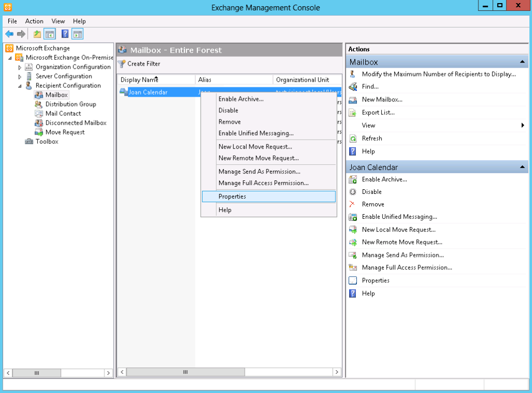Viewport: 532px width, 393px height.
Task: Click the New Mailbox icon in the Actions pane
Action: [353, 99]
